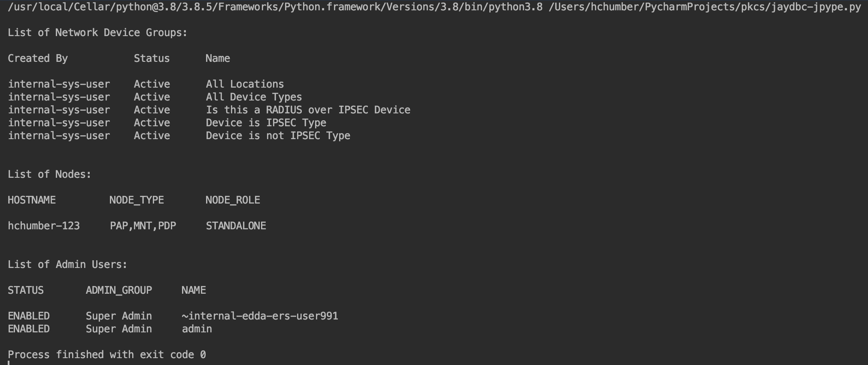Select the hchumber-123 hostname
868x365 pixels.
44,226
